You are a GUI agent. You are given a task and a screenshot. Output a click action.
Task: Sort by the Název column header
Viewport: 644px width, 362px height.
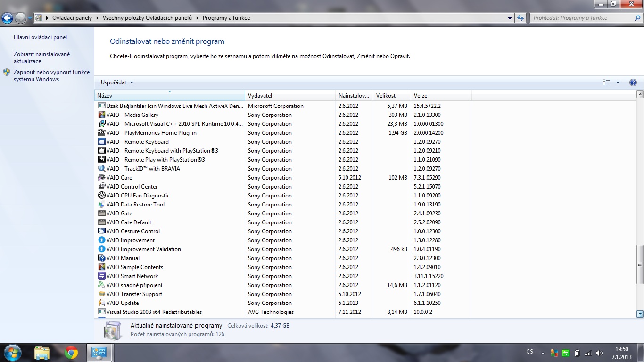(170, 96)
